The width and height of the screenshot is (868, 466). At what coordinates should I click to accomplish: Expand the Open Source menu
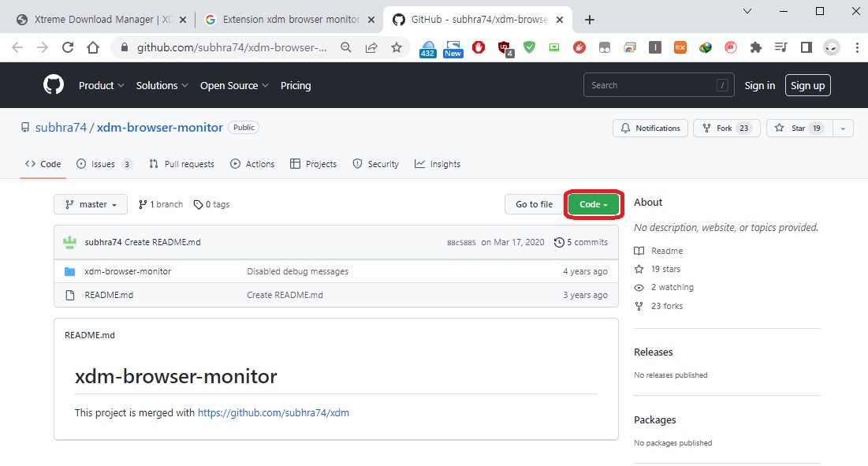[x=234, y=85]
